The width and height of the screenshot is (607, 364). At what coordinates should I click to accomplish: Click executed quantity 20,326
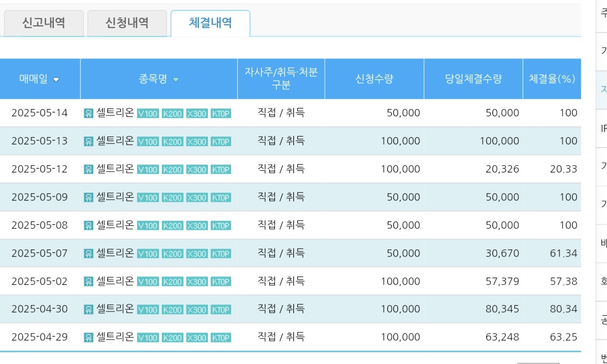pos(502,169)
